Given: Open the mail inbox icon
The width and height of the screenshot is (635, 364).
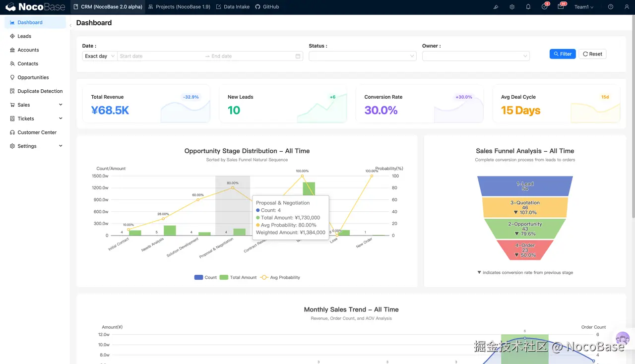Looking at the screenshot, I should (x=561, y=7).
